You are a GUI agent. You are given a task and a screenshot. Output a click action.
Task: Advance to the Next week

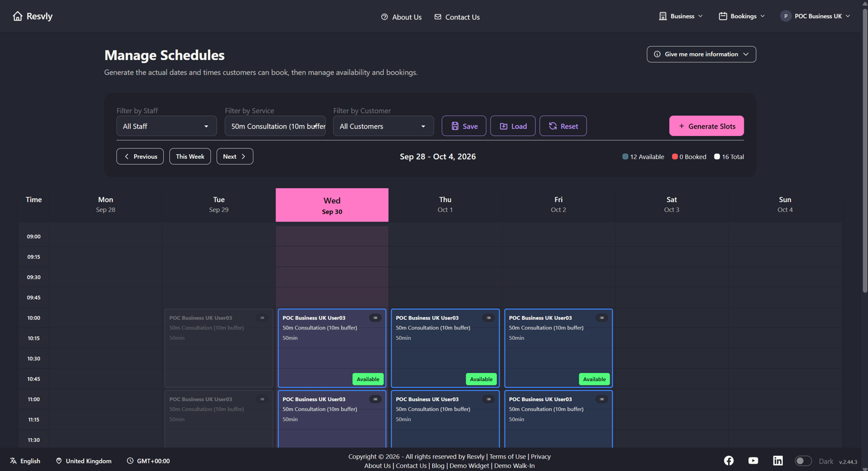pyautogui.click(x=235, y=157)
